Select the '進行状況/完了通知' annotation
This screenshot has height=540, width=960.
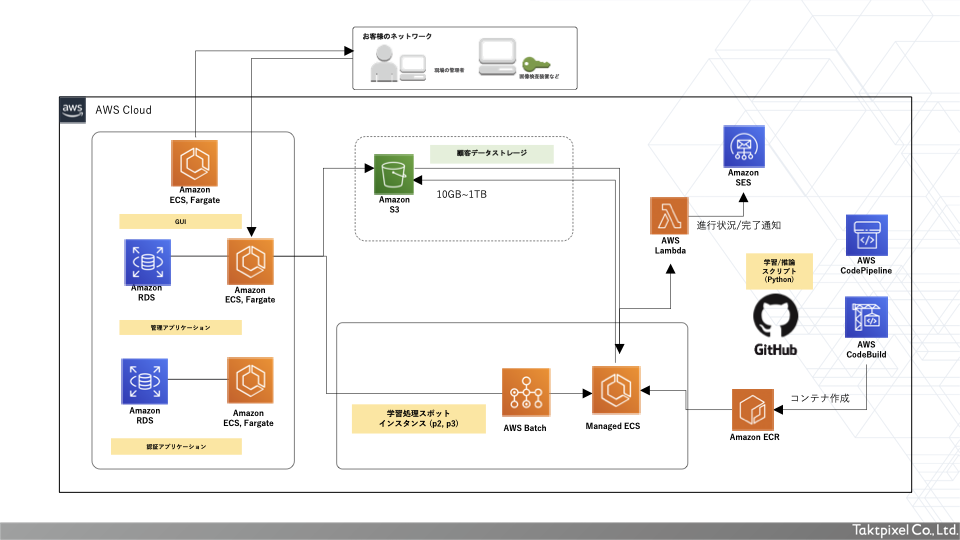point(738,225)
